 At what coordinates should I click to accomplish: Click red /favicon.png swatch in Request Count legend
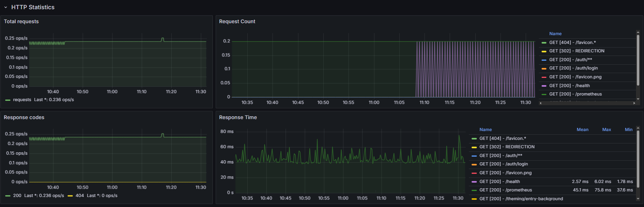tap(544, 77)
